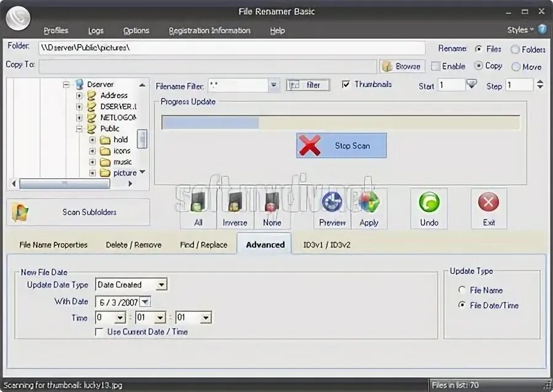Toggle Use Current Date / Time checkbox
This screenshot has width=553, height=392.
100,332
